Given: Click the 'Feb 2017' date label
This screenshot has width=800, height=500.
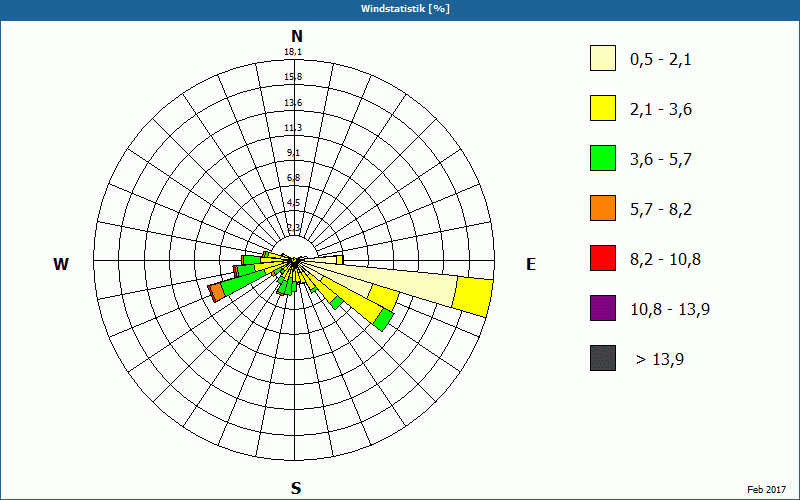Looking at the screenshot, I should pyautogui.click(x=767, y=490).
